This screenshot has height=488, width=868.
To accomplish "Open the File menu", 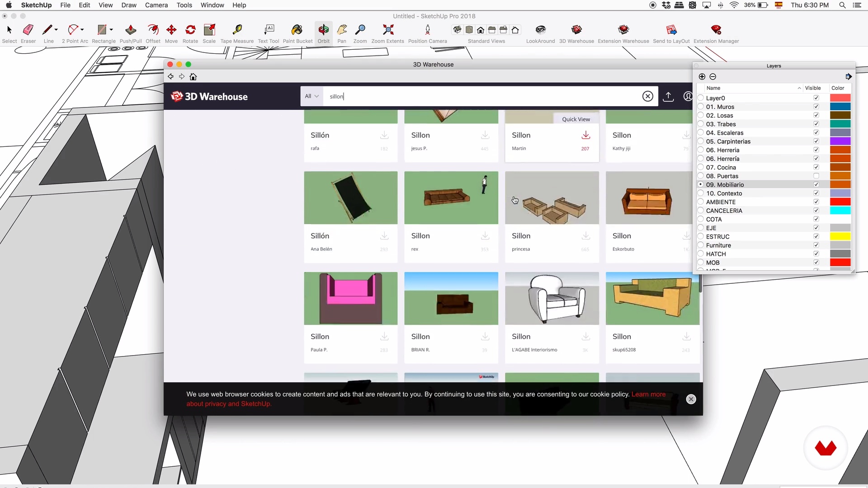I will pos(65,5).
